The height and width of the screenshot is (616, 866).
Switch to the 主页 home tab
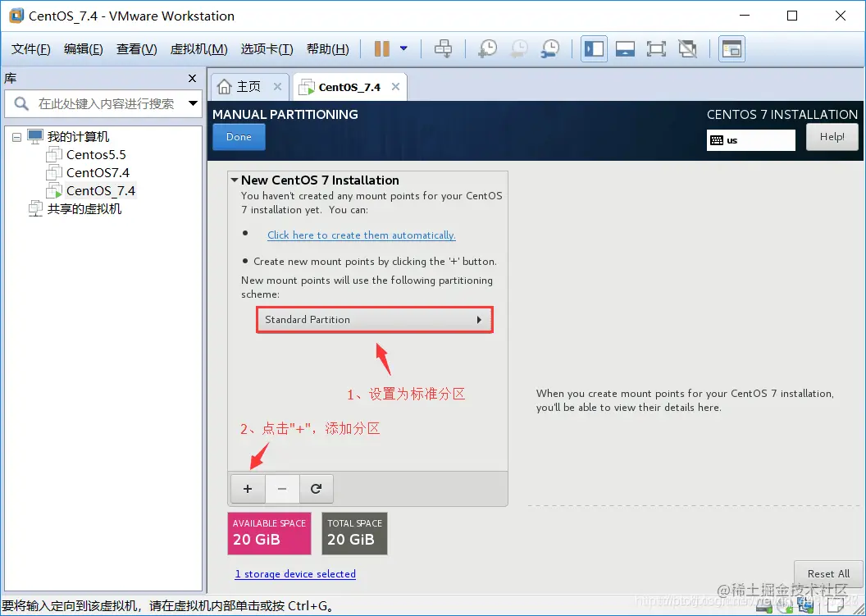[248, 87]
